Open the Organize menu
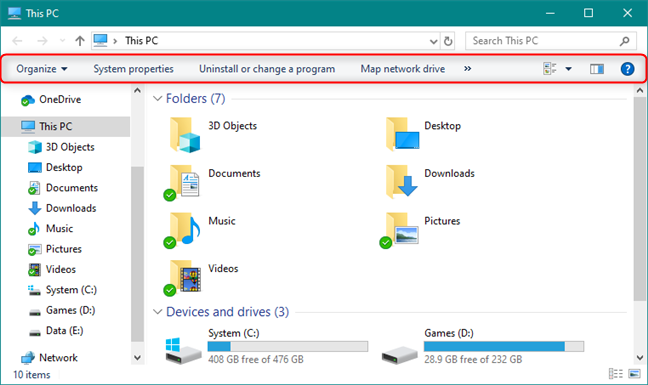Image resolution: width=648 pixels, height=385 pixels. point(42,69)
